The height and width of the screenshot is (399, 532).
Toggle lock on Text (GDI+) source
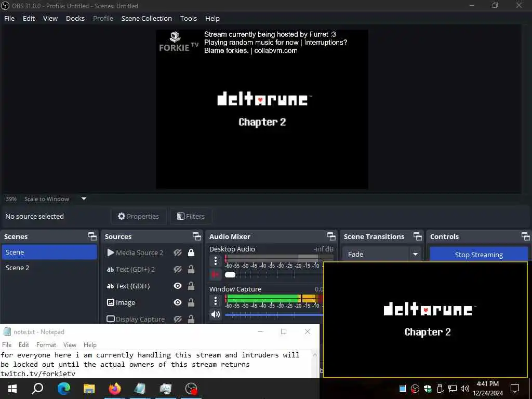[191, 286]
